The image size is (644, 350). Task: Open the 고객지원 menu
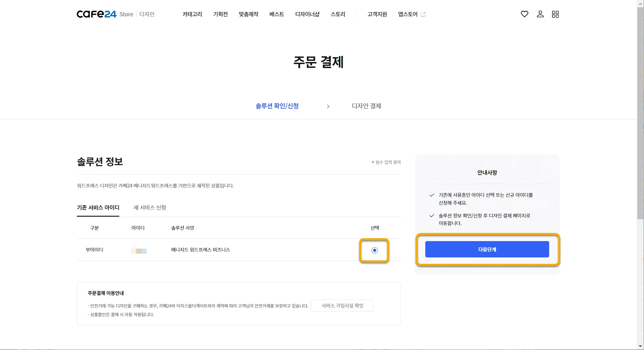(x=377, y=14)
